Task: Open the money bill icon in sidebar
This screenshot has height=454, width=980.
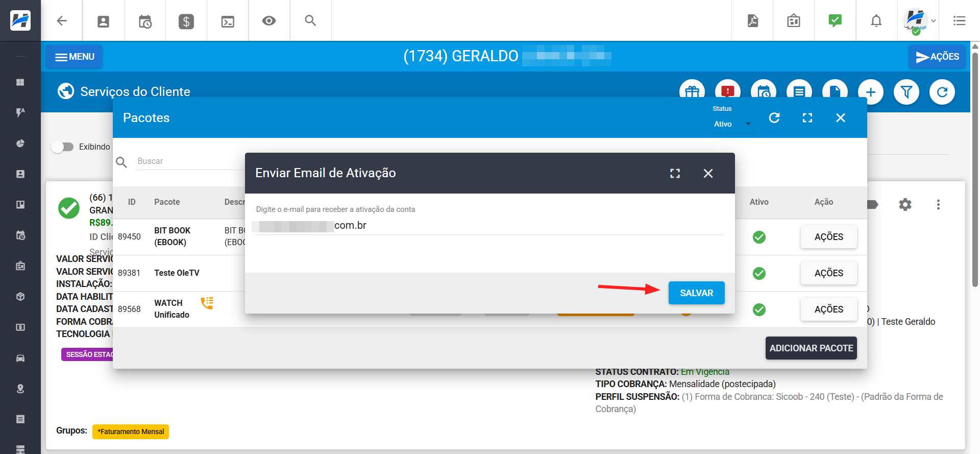Action: pos(20,327)
